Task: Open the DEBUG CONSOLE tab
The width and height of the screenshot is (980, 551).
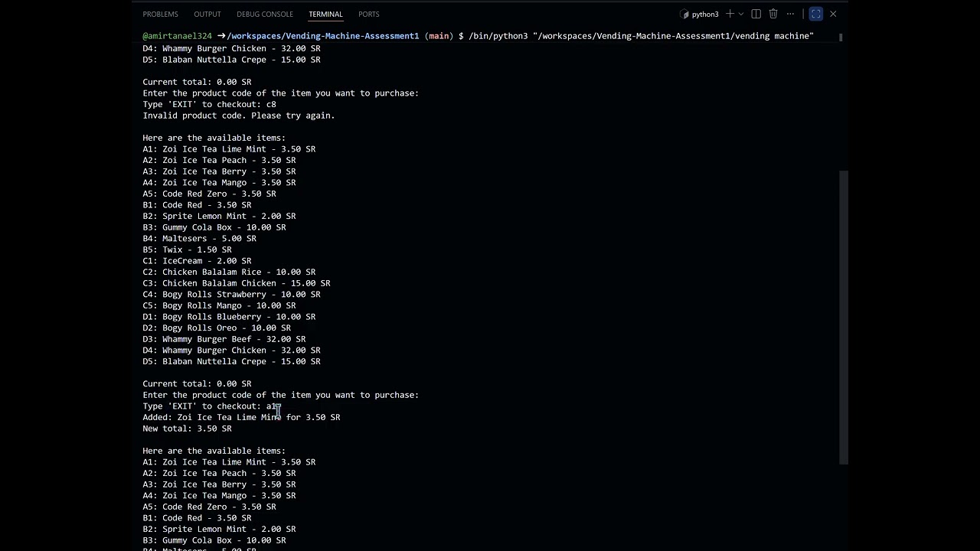Action: click(265, 14)
